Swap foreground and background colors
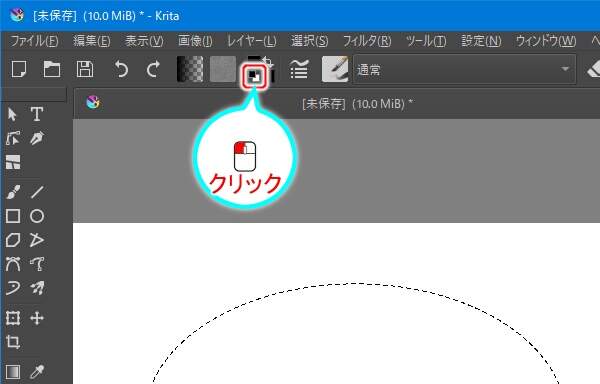This screenshot has height=384, width=600. [x=268, y=62]
